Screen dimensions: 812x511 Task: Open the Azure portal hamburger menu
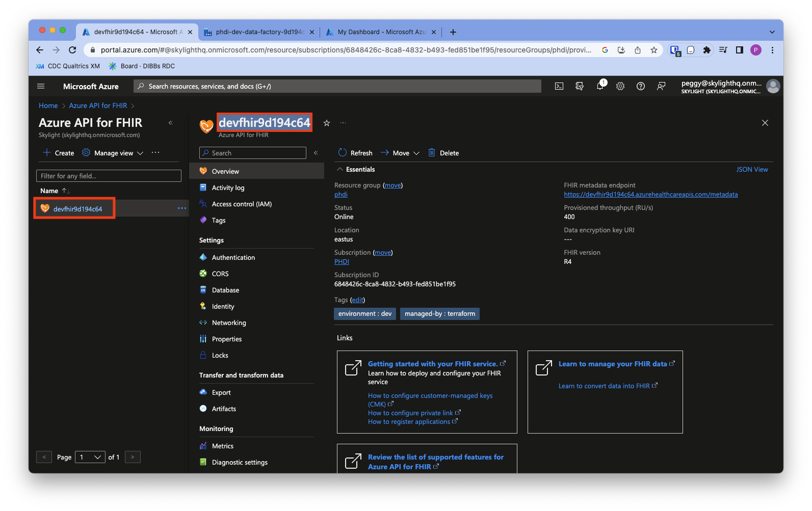coord(41,86)
